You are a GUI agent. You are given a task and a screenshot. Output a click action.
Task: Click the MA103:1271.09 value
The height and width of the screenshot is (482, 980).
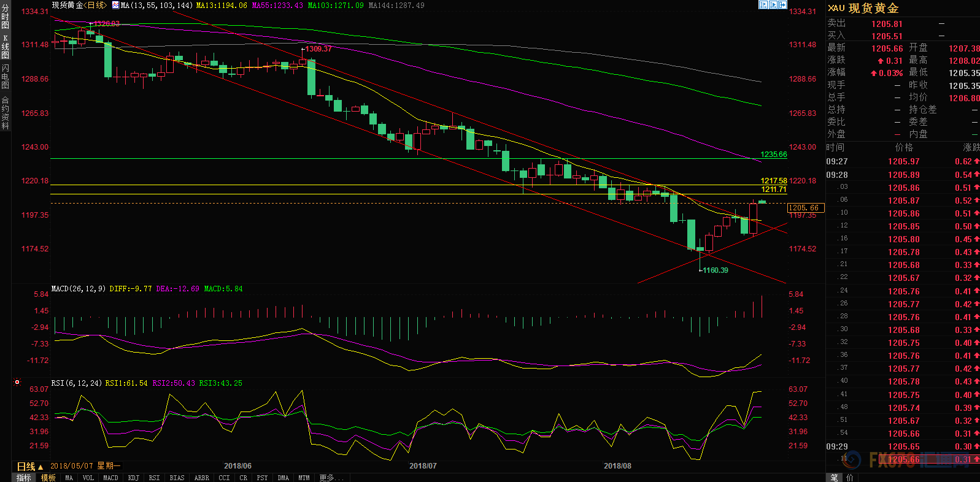coord(336,5)
